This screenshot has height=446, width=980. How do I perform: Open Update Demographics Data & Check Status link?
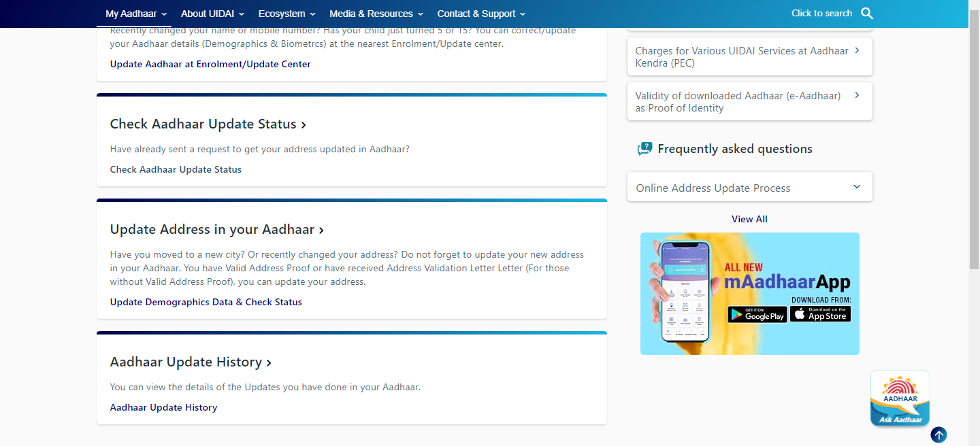tap(206, 302)
